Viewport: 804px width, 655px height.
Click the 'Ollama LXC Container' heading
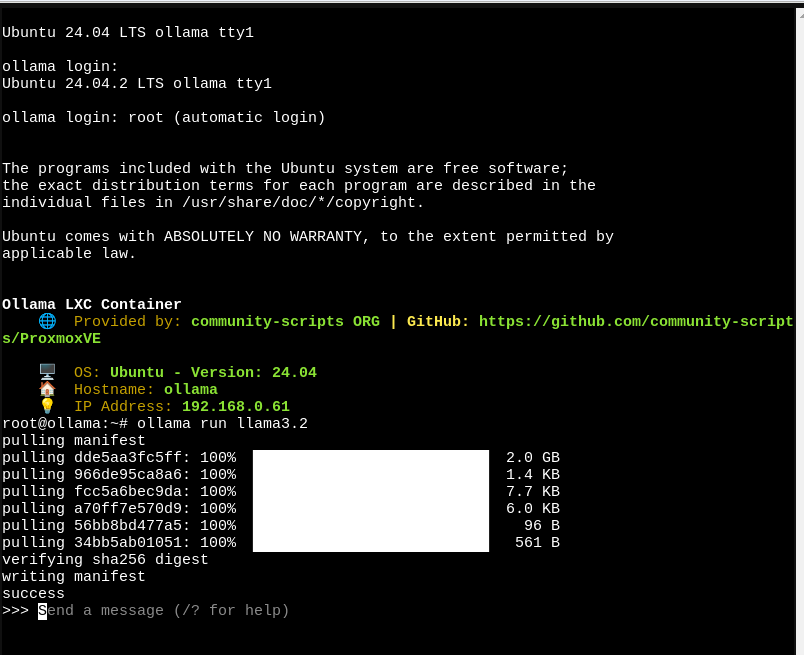tap(92, 304)
